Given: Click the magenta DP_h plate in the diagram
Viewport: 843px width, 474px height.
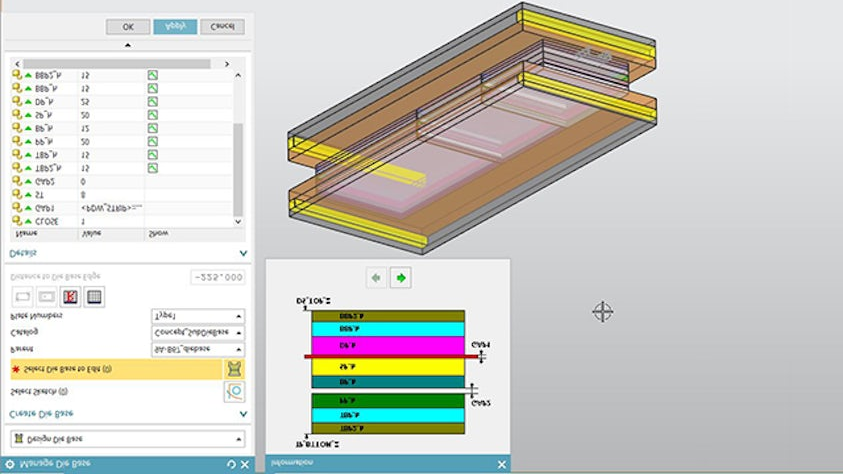Looking at the screenshot, I should click(x=388, y=343).
